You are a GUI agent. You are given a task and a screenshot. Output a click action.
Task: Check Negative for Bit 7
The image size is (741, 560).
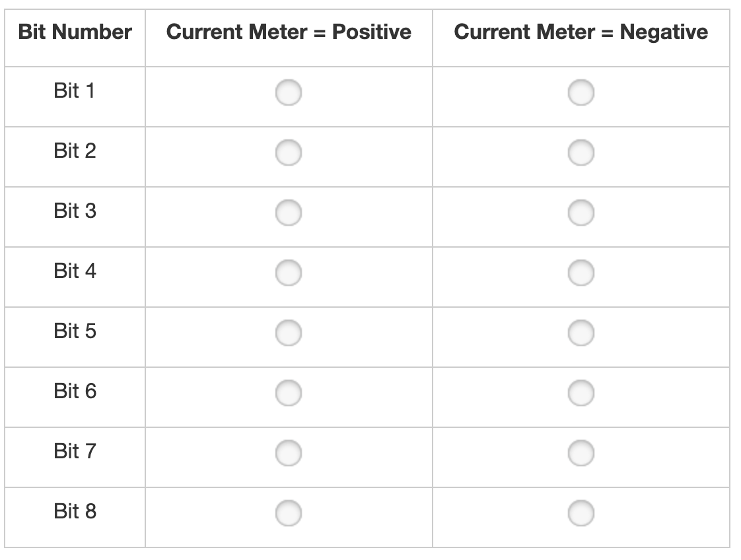pos(581,454)
